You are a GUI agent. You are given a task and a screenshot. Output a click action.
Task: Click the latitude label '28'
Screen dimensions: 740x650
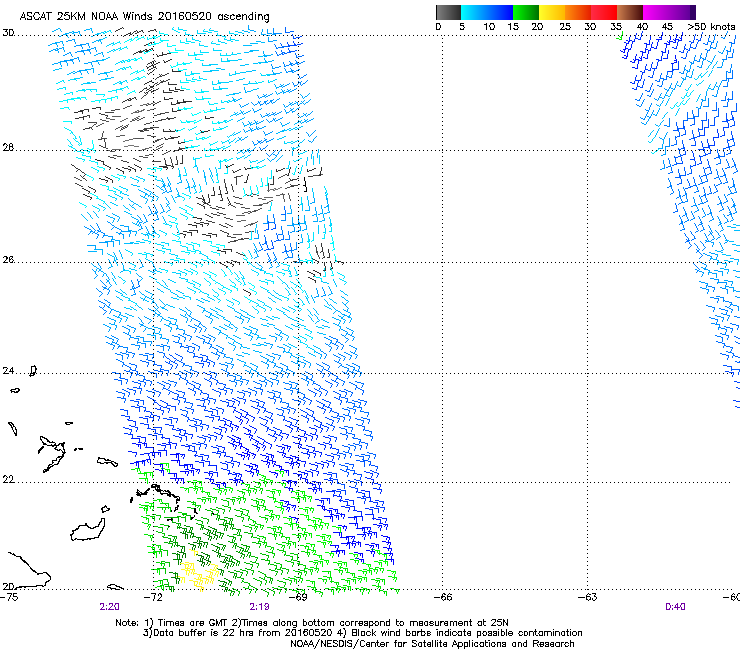pyautogui.click(x=8, y=148)
